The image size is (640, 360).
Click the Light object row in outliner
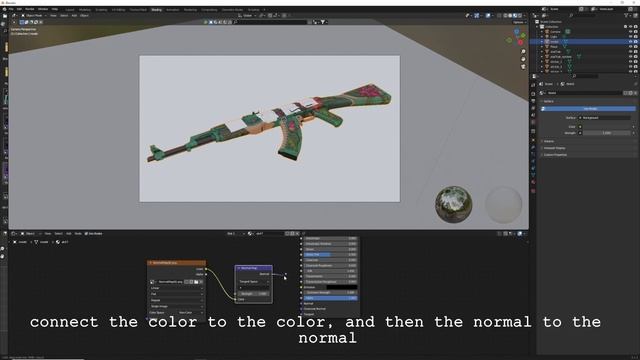tap(553, 36)
